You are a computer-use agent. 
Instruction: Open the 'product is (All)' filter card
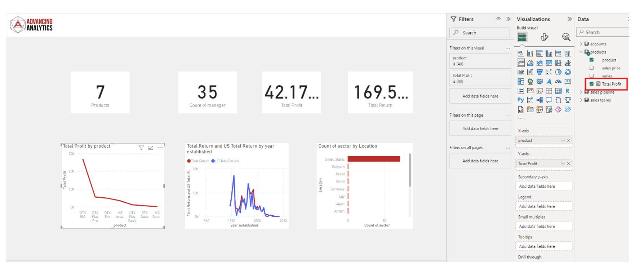pos(480,61)
